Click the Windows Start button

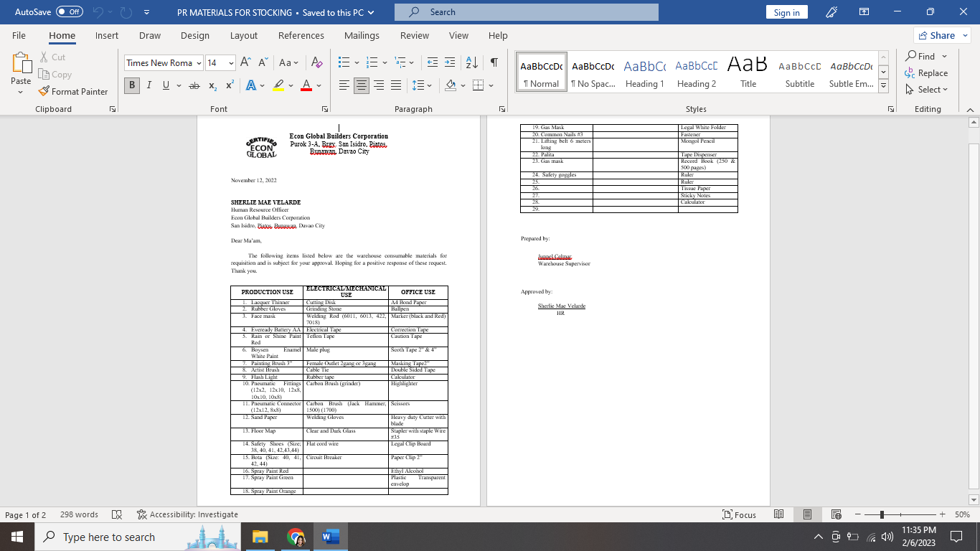pyautogui.click(x=17, y=537)
